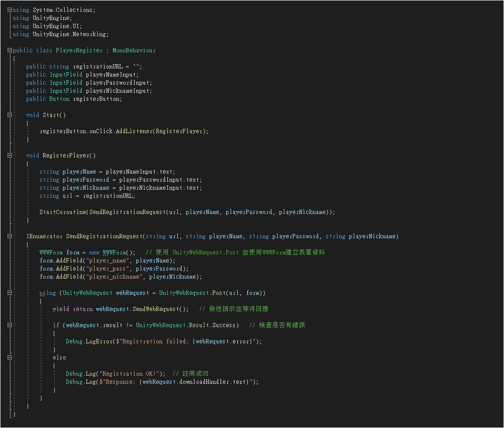This screenshot has height=428, width=504.
Task: Collapse the using UnityWebRequest block
Action: point(10,293)
